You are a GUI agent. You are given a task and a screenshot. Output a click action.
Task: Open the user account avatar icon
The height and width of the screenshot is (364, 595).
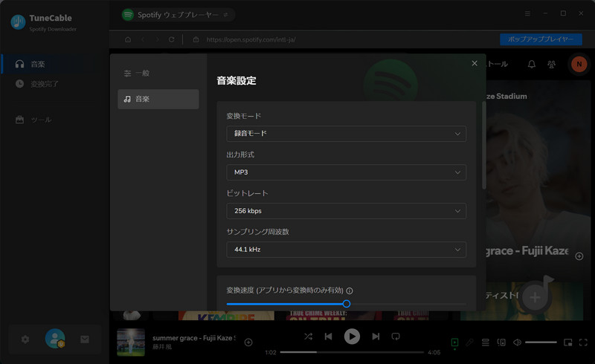click(x=55, y=339)
